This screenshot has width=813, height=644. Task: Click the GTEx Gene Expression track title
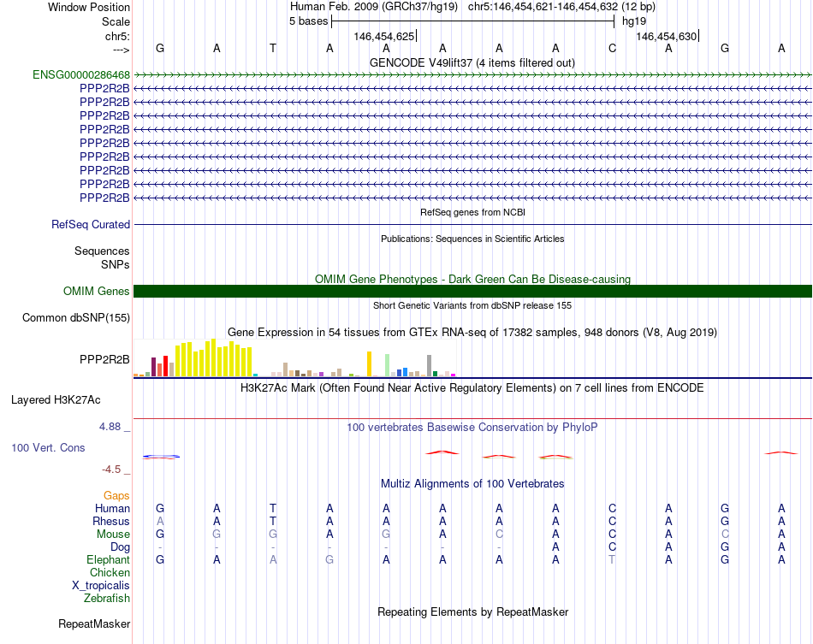pos(472,332)
